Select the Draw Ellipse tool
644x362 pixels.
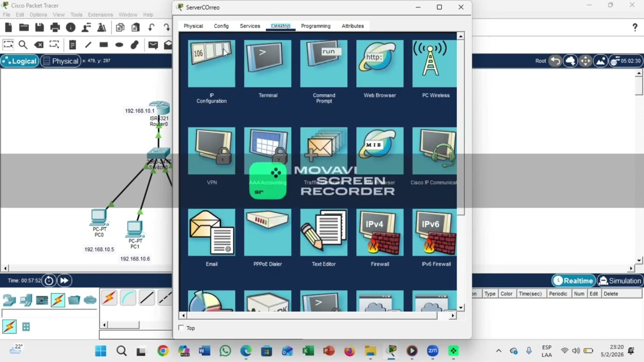click(x=119, y=45)
